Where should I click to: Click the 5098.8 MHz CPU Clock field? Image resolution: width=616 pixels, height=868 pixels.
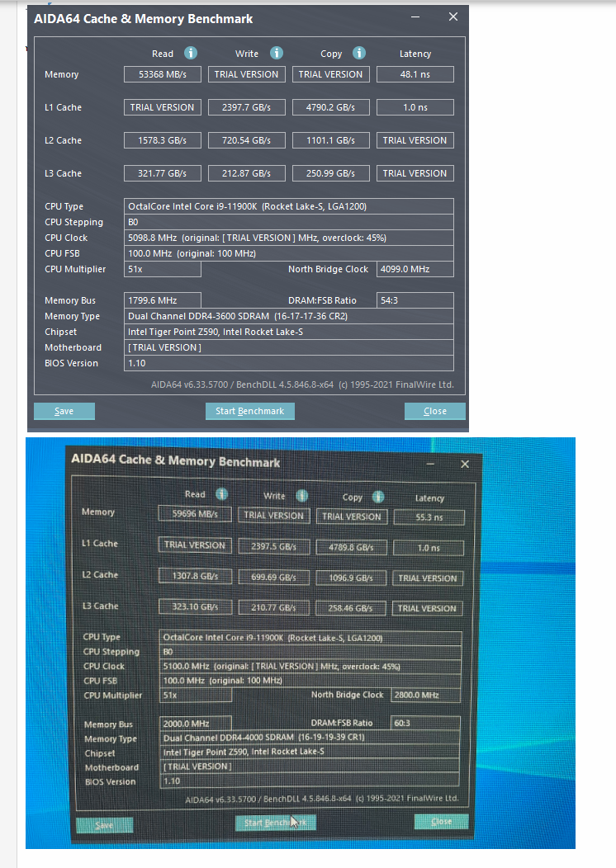[289, 238]
